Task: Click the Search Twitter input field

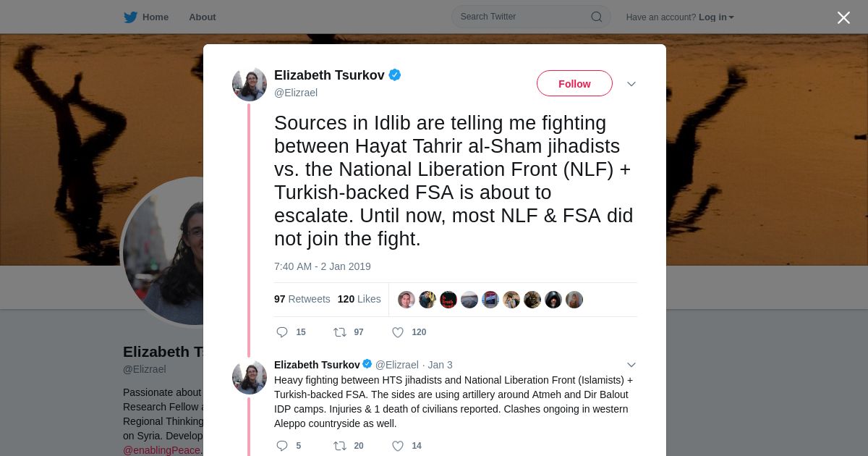Action: pyautogui.click(x=522, y=17)
